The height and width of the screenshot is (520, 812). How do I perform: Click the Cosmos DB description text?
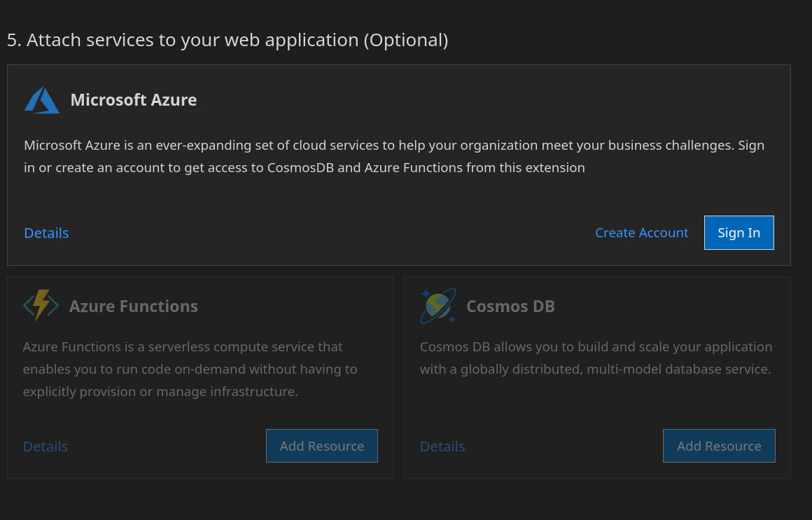click(596, 358)
